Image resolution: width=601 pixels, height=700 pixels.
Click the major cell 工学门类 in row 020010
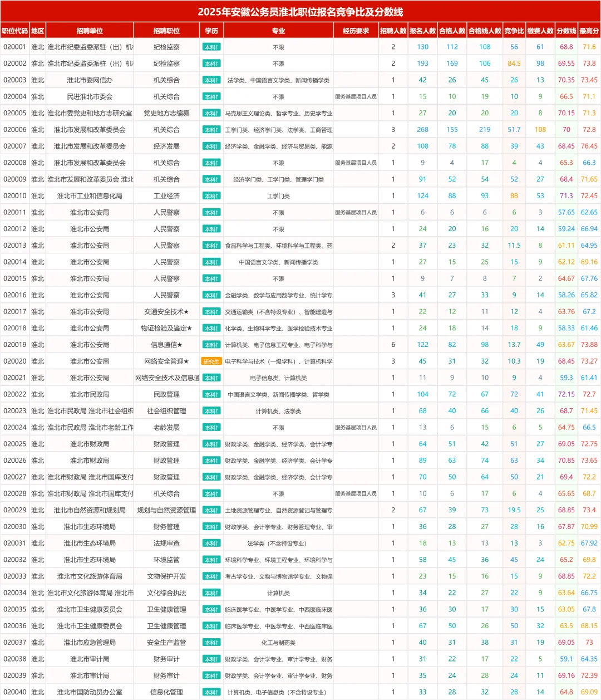[x=278, y=196]
